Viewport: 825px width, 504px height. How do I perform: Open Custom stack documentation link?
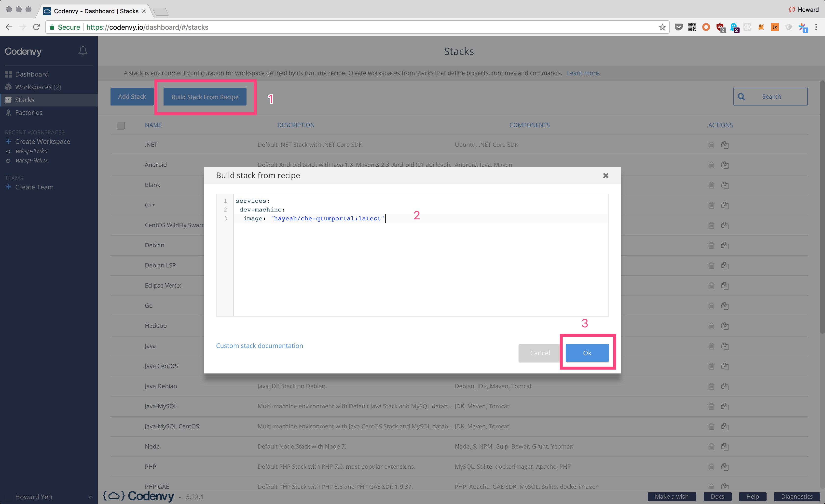[x=260, y=346]
